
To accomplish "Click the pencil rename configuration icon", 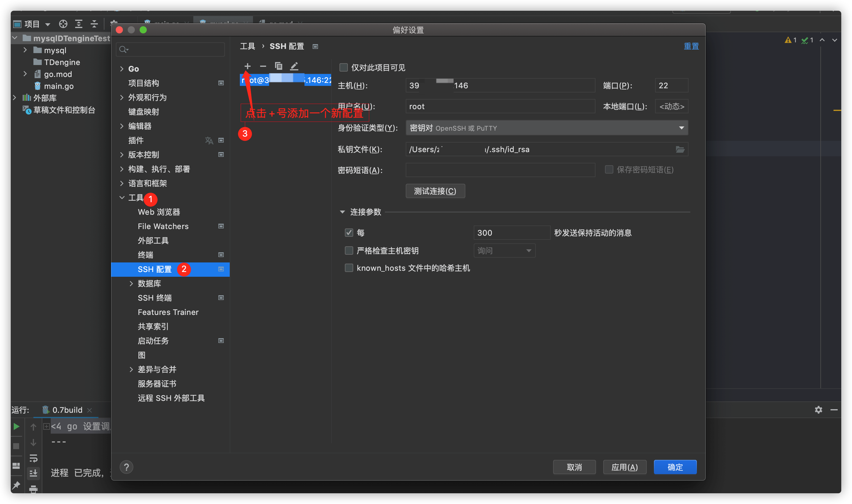I will [x=294, y=66].
